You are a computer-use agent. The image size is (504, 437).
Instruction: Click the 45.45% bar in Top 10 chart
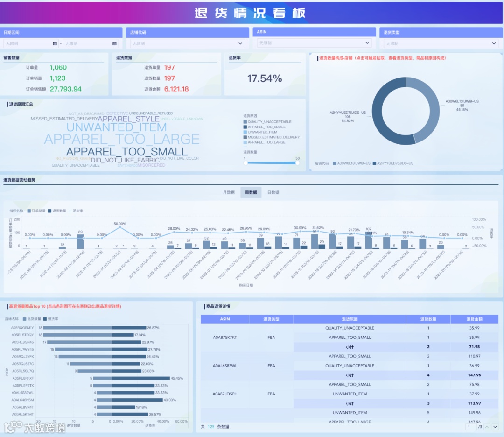(x=141, y=378)
